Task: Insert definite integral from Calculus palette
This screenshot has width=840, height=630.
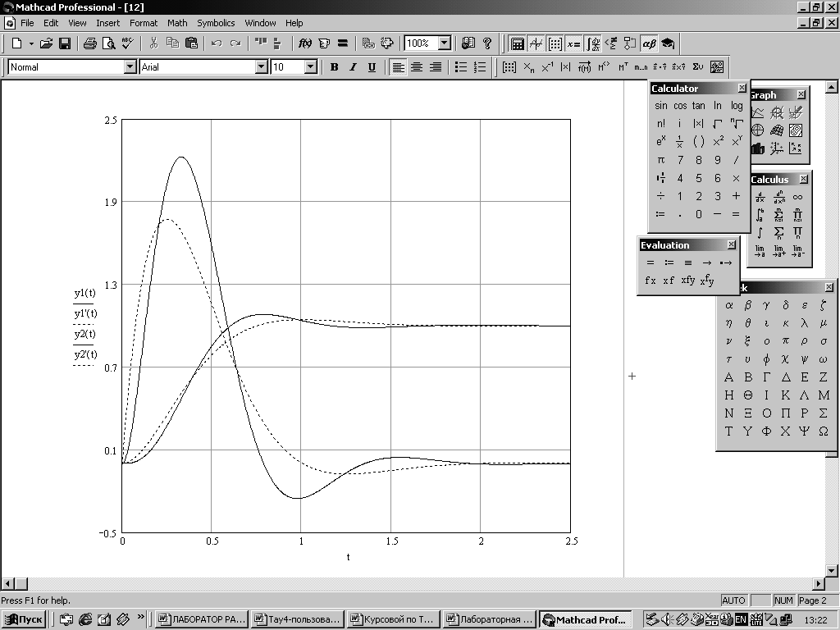Action: pos(760,216)
